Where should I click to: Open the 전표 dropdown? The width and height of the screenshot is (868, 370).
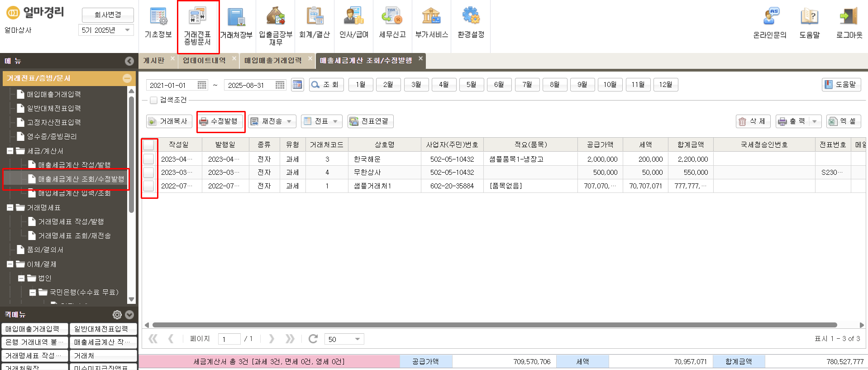tap(322, 121)
